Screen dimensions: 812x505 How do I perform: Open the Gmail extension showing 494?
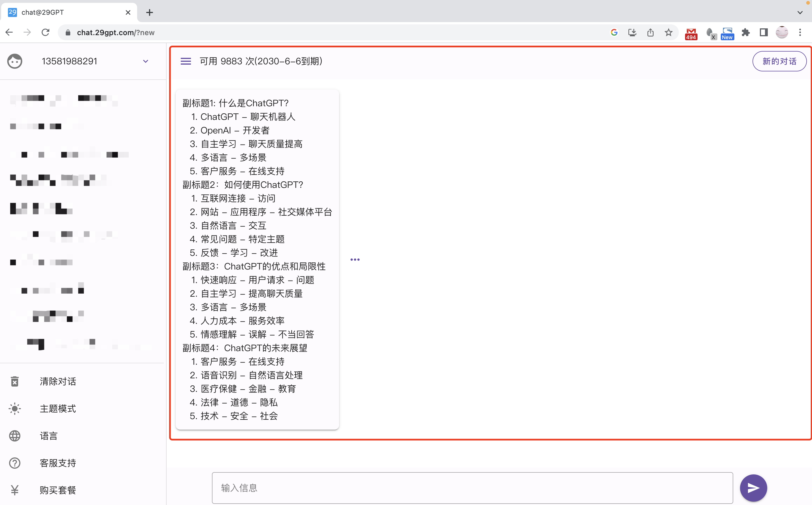691,34
